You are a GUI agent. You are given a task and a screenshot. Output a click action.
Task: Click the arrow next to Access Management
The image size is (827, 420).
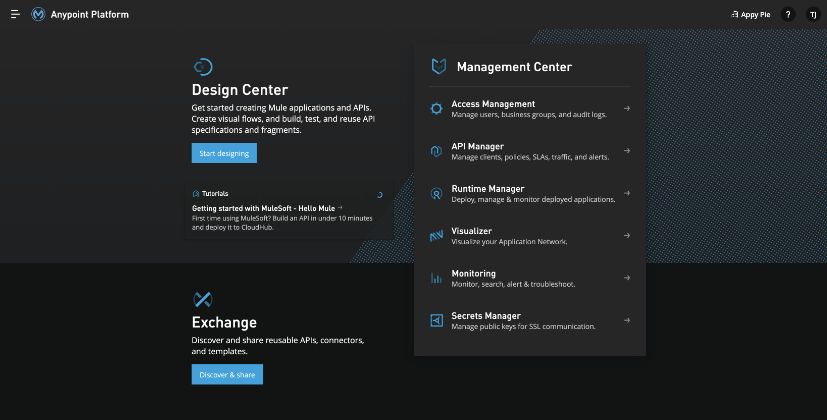click(x=627, y=108)
